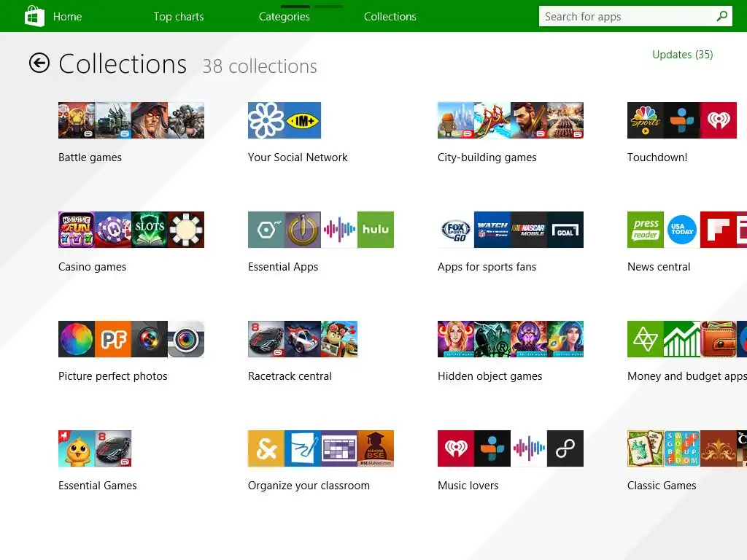The width and height of the screenshot is (747, 560).
Task: Open the rainbow circle photo app icon
Action: (x=77, y=339)
